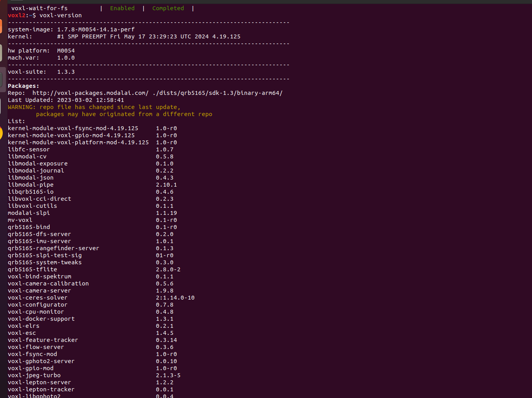Click the 'libmodal-exposure' package name
This screenshot has width=532, height=398.
[x=38, y=164]
